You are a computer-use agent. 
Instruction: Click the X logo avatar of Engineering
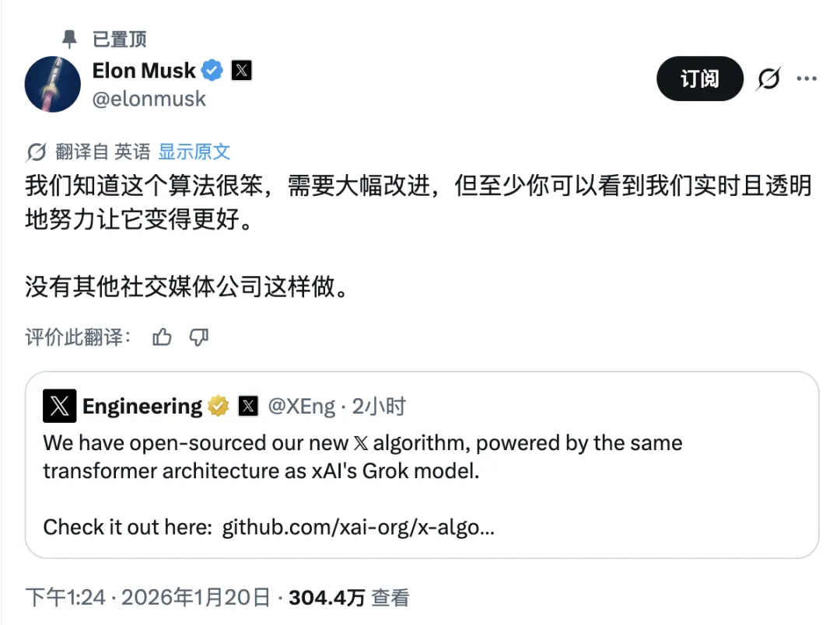point(58,406)
